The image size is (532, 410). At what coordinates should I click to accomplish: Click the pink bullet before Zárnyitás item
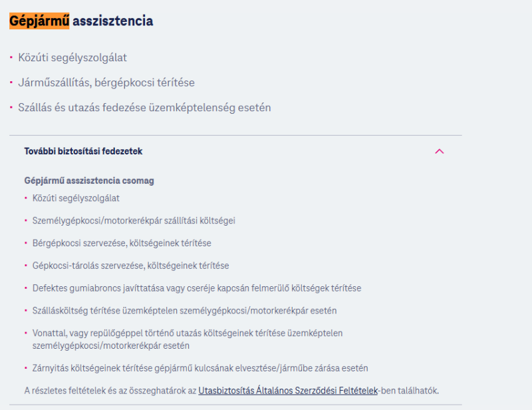[x=26, y=368]
